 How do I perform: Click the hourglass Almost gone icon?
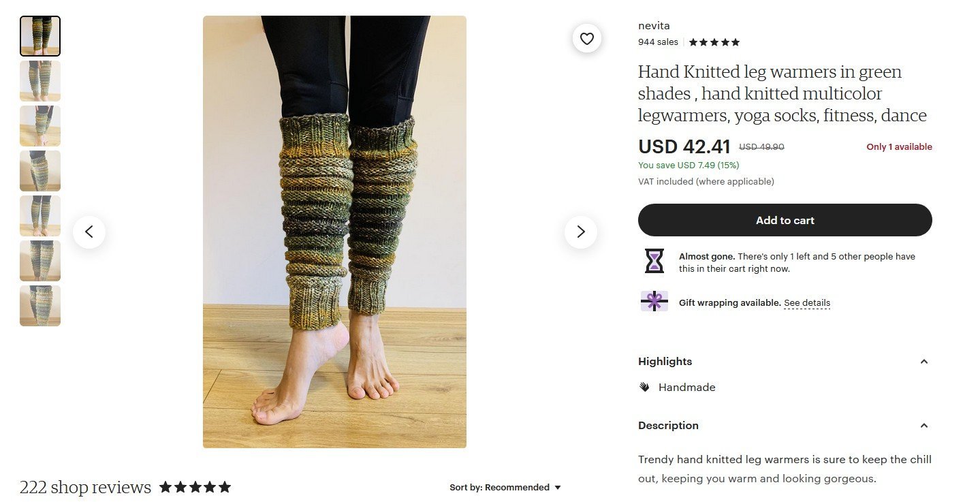point(654,261)
